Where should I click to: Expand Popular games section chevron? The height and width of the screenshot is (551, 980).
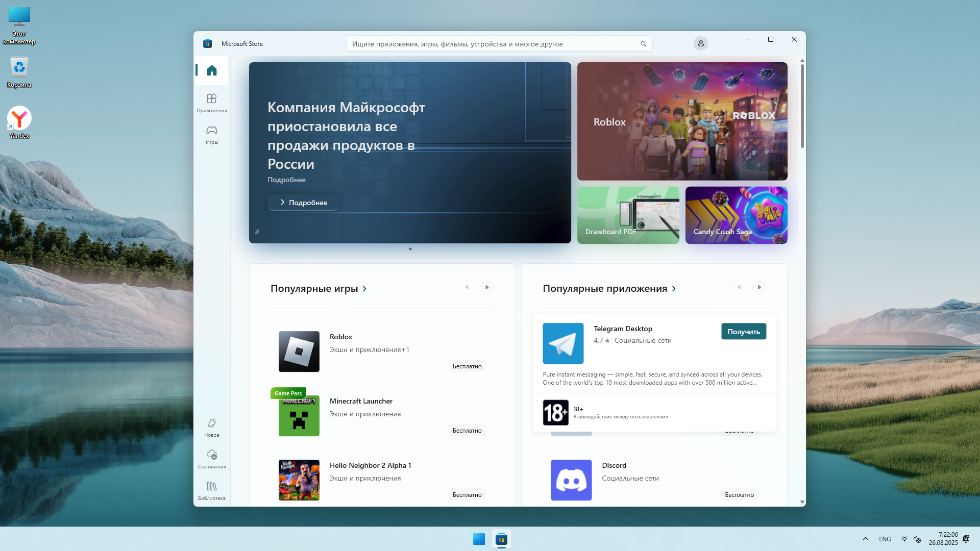tap(364, 289)
